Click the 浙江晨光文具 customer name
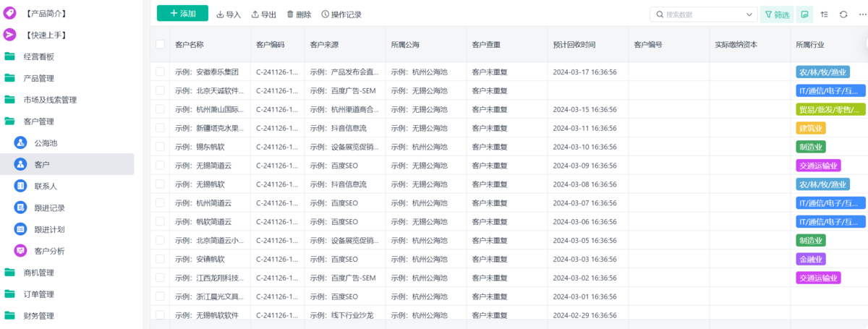This screenshot has width=868, height=329. (209, 296)
